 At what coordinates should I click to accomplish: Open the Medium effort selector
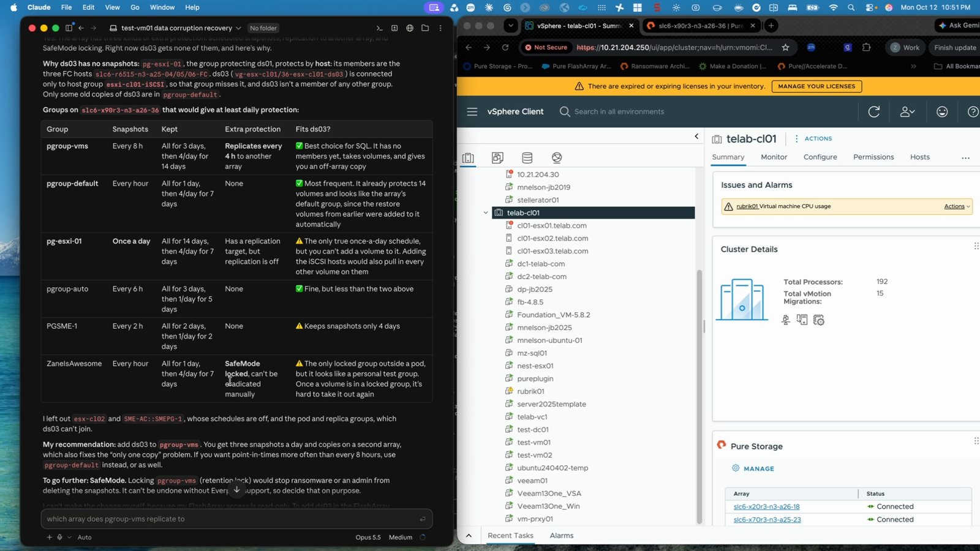(x=401, y=537)
